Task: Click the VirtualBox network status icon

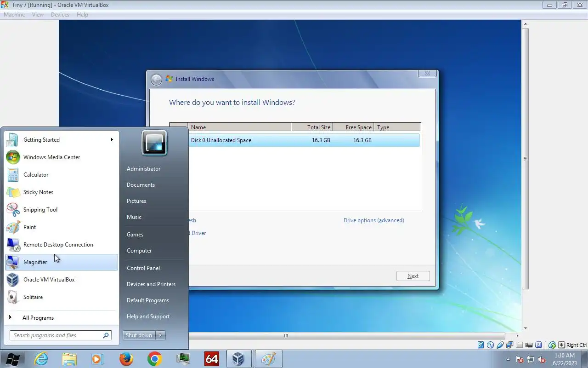Action: [x=509, y=345]
